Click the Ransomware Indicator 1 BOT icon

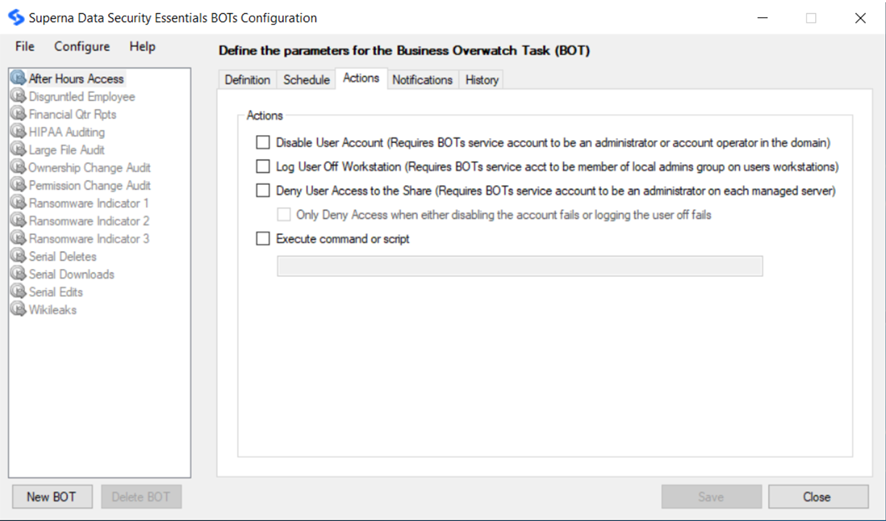coord(18,203)
